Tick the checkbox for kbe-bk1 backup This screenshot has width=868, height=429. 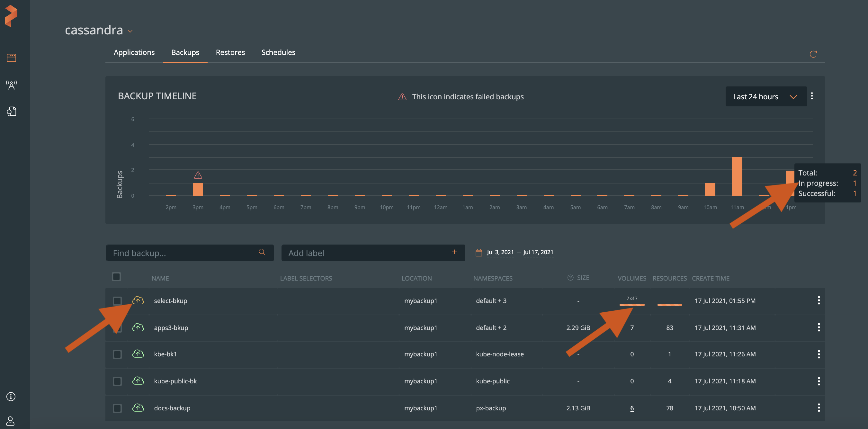point(117,354)
